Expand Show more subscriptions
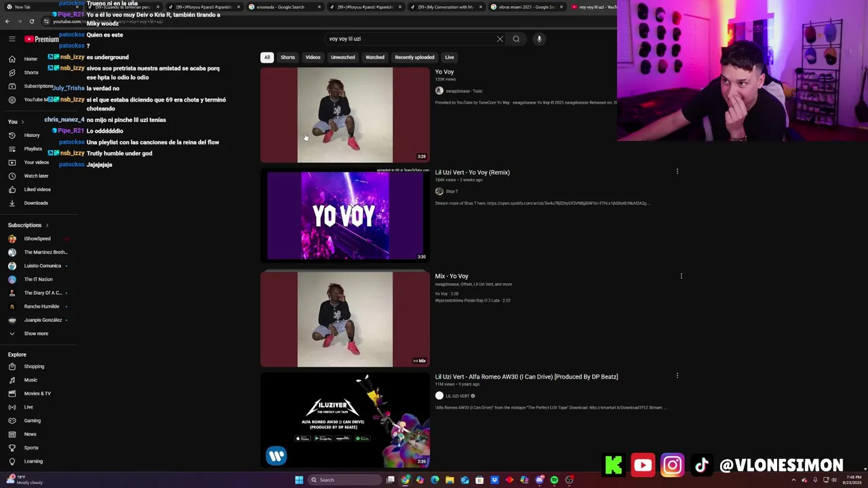 (x=29, y=333)
